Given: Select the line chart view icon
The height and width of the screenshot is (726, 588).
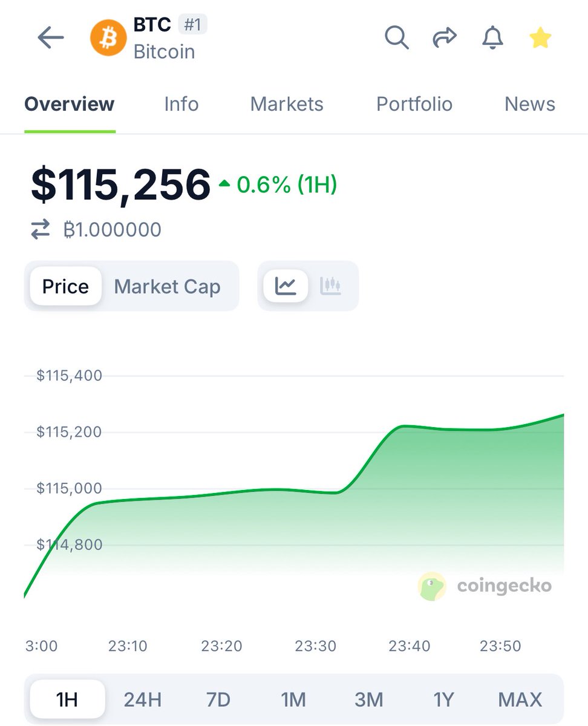Looking at the screenshot, I should click(x=286, y=286).
